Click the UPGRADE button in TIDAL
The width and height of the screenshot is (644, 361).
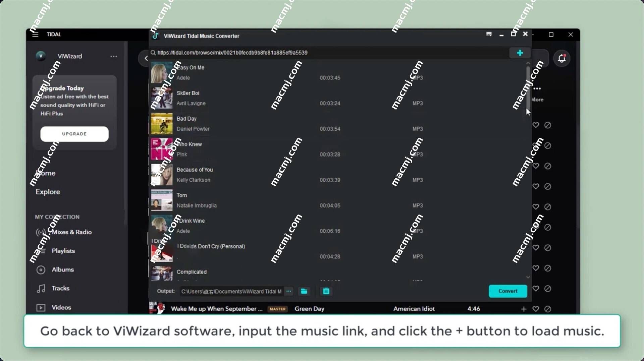[74, 134]
